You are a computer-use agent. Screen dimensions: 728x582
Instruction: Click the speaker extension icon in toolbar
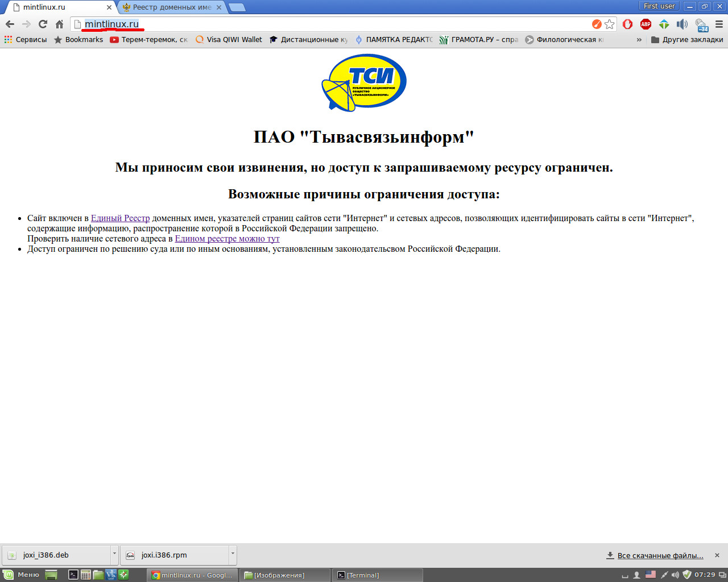point(682,24)
